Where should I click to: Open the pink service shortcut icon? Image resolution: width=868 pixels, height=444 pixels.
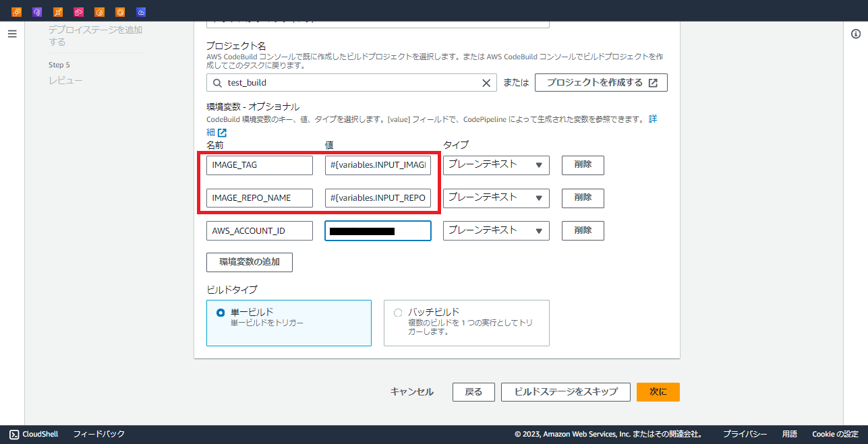pyautogui.click(x=79, y=12)
